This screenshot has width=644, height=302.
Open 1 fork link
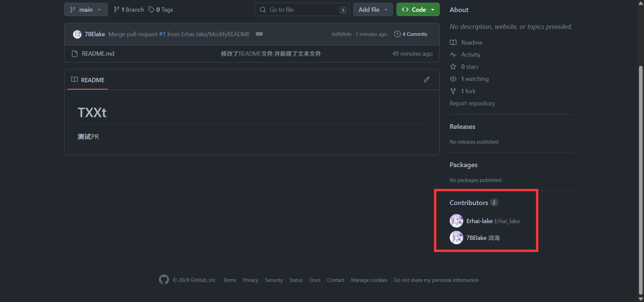click(x=468, y=91)
